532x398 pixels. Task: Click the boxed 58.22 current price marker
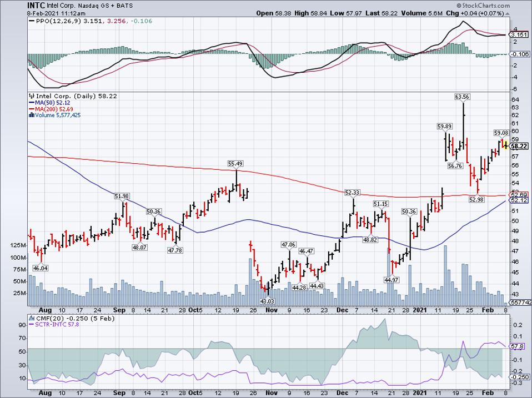pos(519,146)
